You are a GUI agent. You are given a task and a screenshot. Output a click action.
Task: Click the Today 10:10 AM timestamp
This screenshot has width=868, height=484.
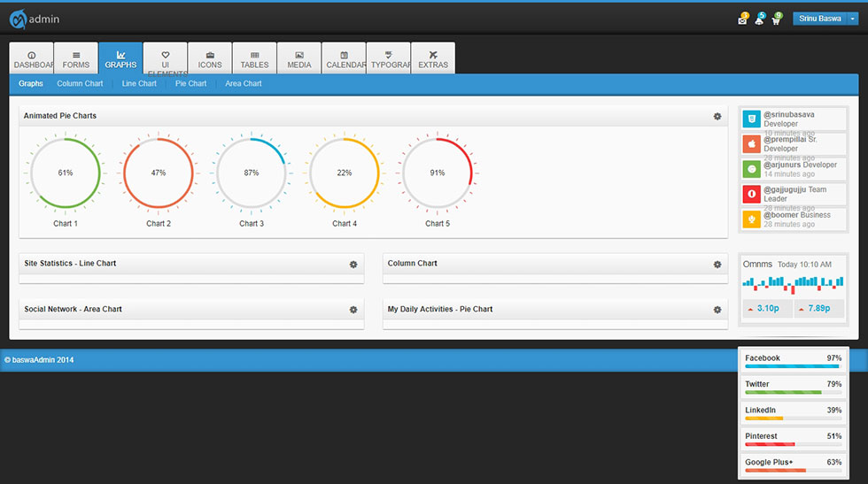804,265
